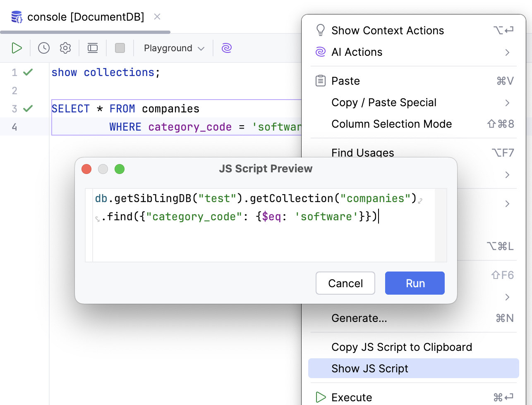This screenshot has height=405, width=532.
Task: Click Cancel in the JS Script Preview dialog
Action: 345,283
